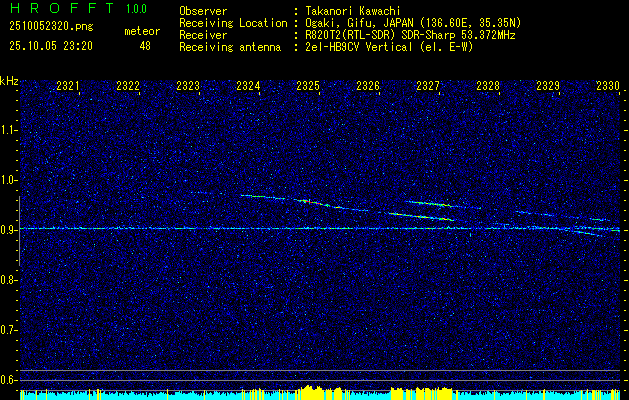Click the kHz axis unit label
This screenshot has width=629, height=400.
click(9, 80)
